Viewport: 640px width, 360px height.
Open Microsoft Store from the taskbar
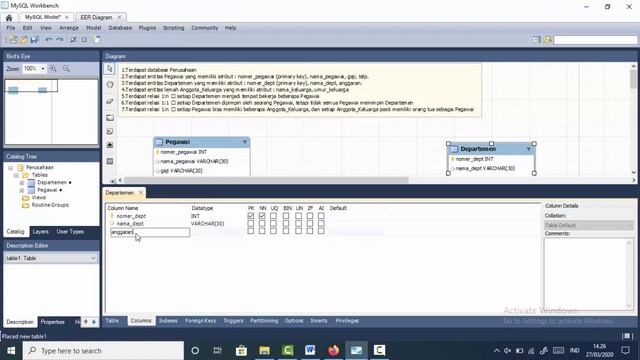(x=241, y=350)
